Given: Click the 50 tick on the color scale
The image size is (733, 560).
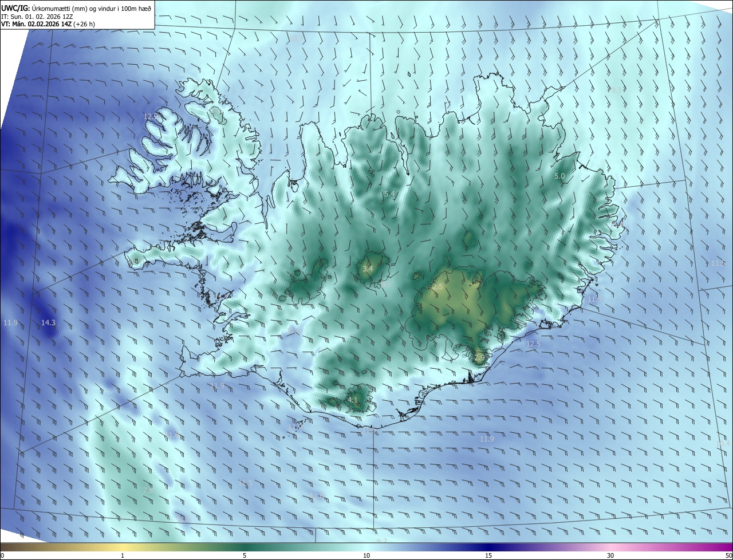Looking at the screenshot, I should 728,555.
